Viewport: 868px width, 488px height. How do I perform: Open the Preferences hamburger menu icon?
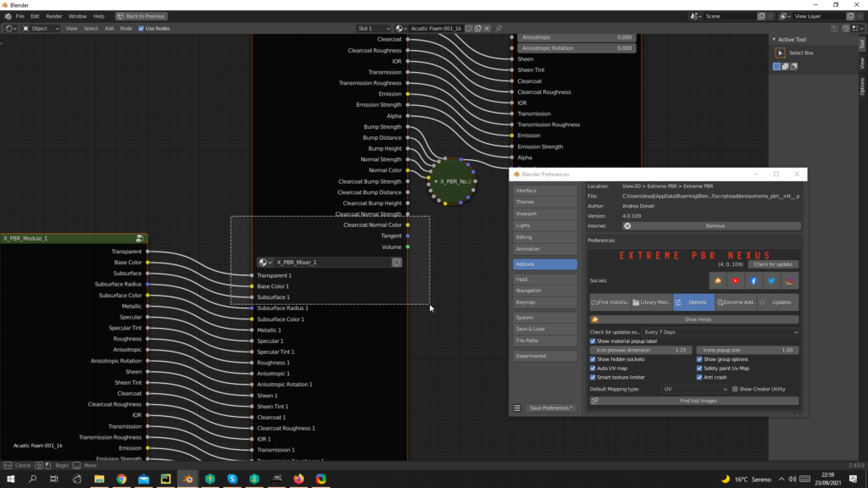(x=517, y=408)
